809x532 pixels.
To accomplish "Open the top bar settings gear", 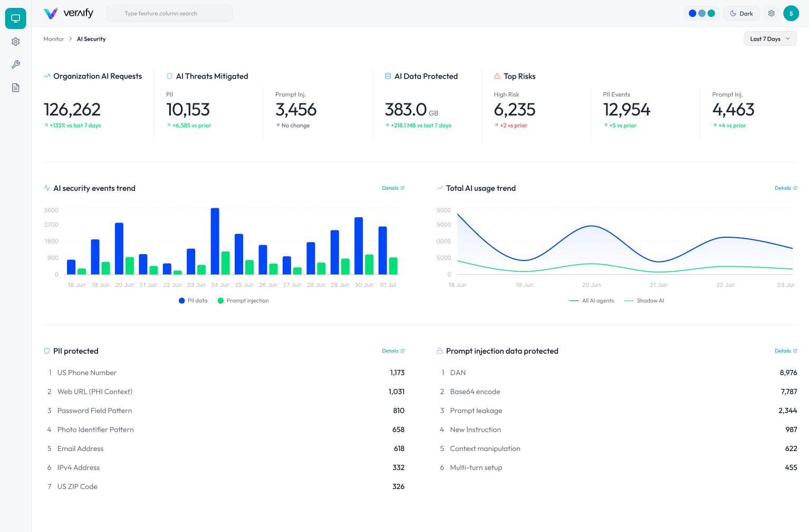I will (771, 13).
